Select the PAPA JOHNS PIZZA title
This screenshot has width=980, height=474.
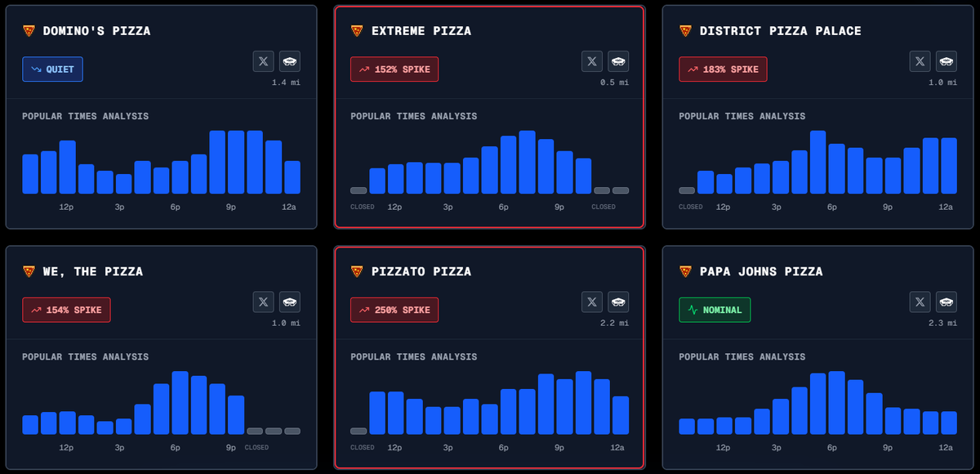[762, 271]
